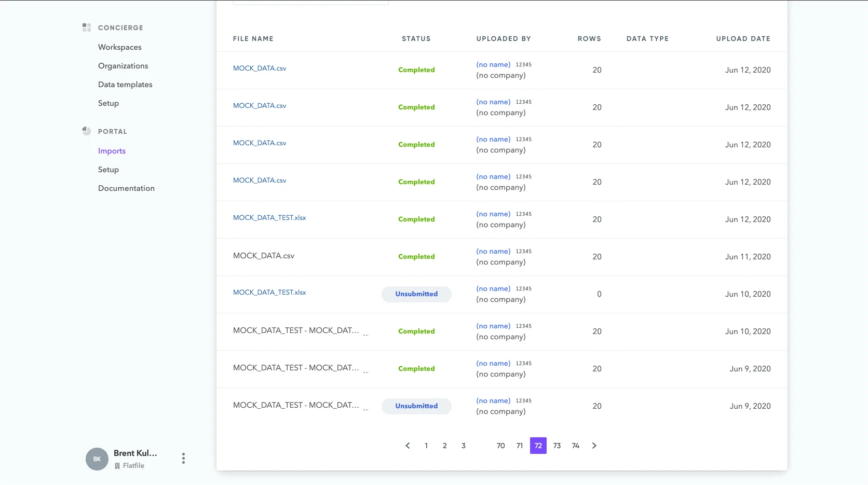The width and height of the screenshot is (868, 485).
Task: Click the building icon next to Flatfile
Action: [x=117, y=465]
